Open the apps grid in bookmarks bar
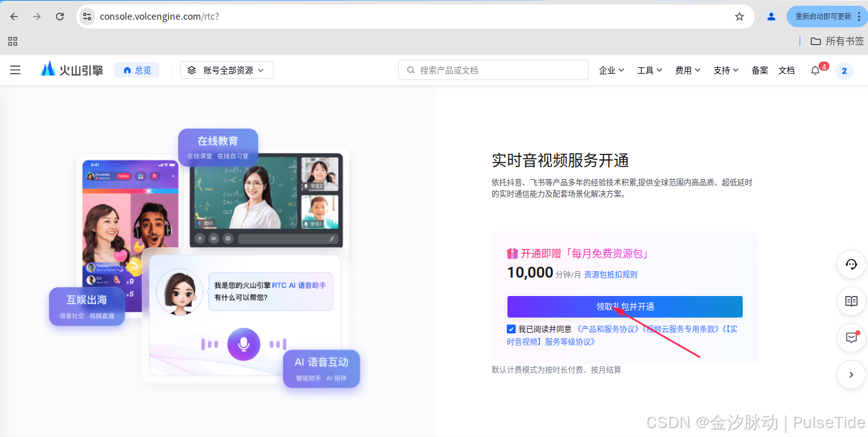Screen dimensions: 868x437 [13, 41]
